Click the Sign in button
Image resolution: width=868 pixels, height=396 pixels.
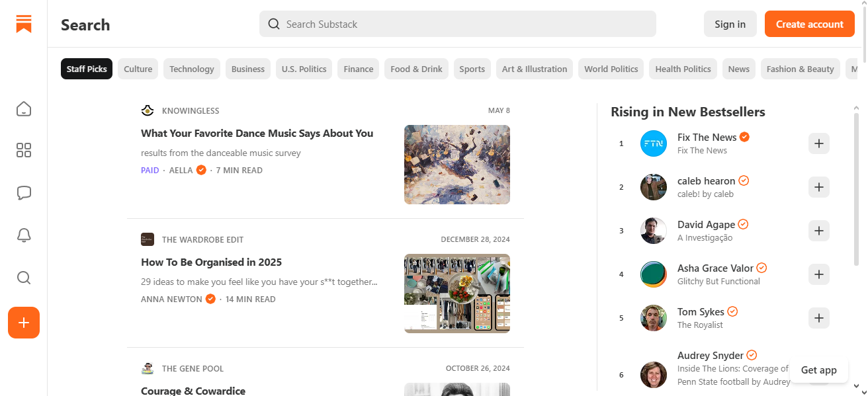click(730, 24)
